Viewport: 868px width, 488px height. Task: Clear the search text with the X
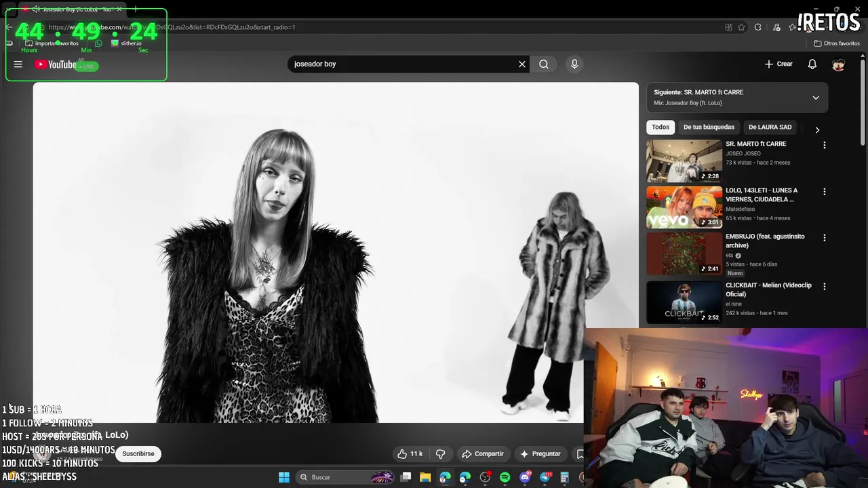click(x=522, y=64)
